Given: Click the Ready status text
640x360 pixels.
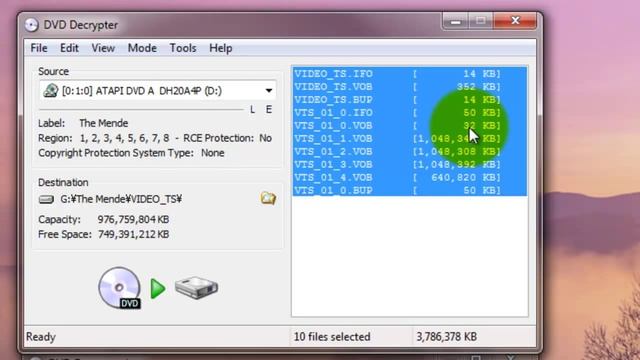Looking at the screenshot, I should (x=41, y=337).
